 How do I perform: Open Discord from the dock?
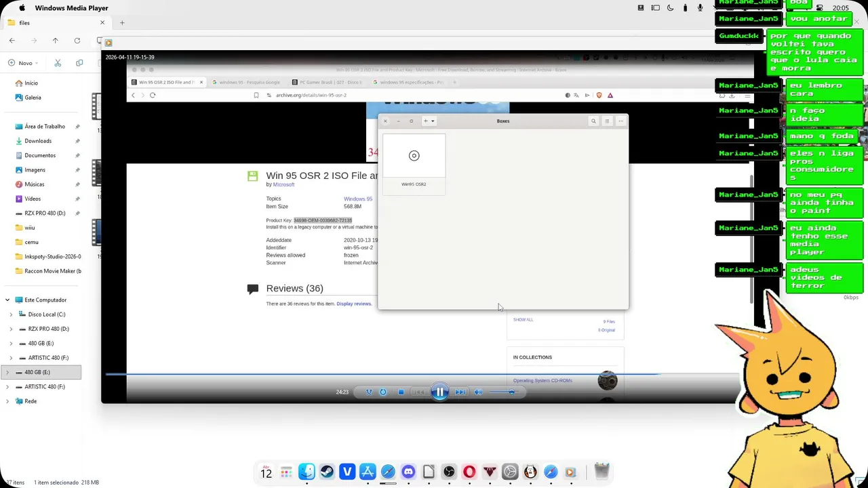pos(408,472)
